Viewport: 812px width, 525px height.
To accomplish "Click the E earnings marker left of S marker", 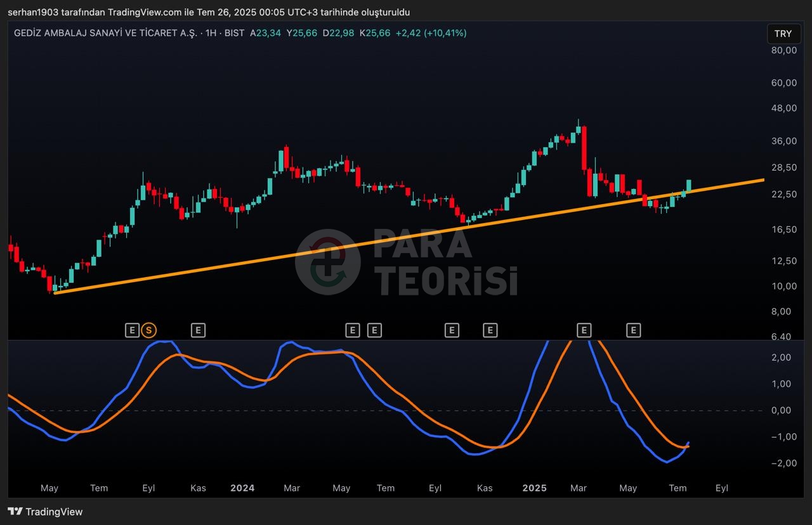I will (131, 330).
